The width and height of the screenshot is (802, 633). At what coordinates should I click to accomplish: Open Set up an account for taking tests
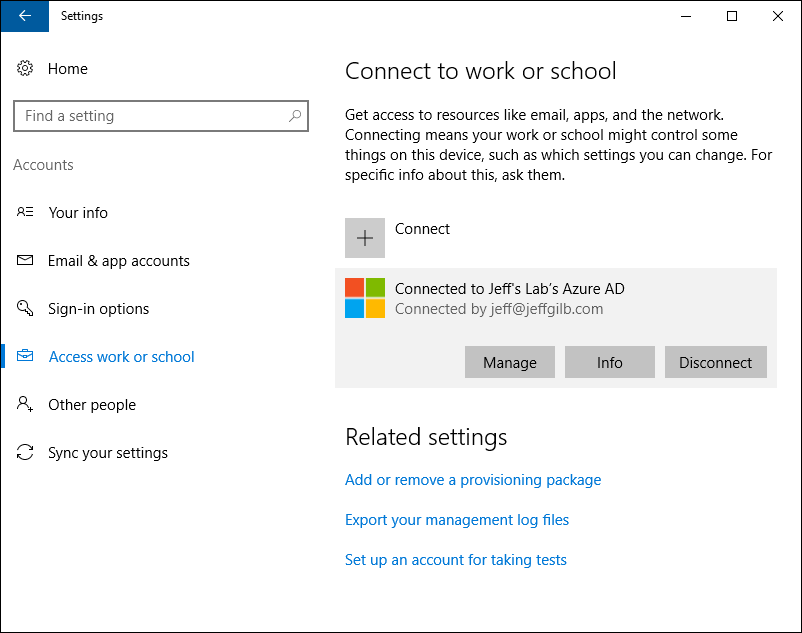[x=456, y=560]
